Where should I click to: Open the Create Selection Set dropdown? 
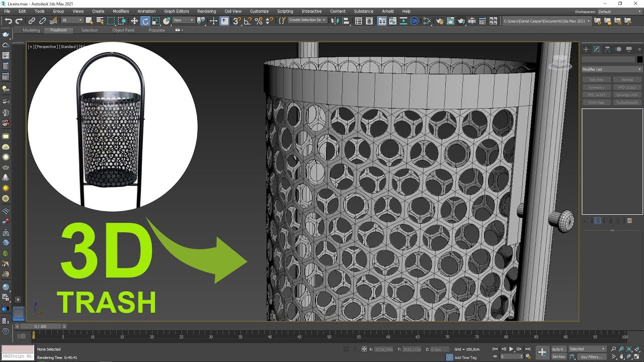pos(307,21)
